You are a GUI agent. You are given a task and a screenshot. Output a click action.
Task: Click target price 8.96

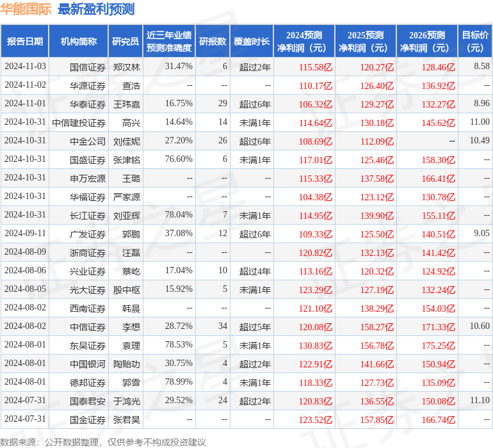point(481,104)
